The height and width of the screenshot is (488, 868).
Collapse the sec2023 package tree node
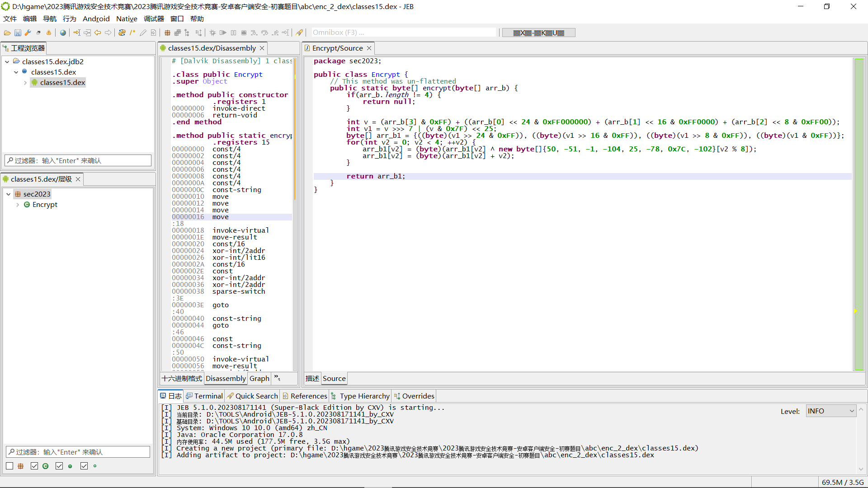click(x=8, y=194)
